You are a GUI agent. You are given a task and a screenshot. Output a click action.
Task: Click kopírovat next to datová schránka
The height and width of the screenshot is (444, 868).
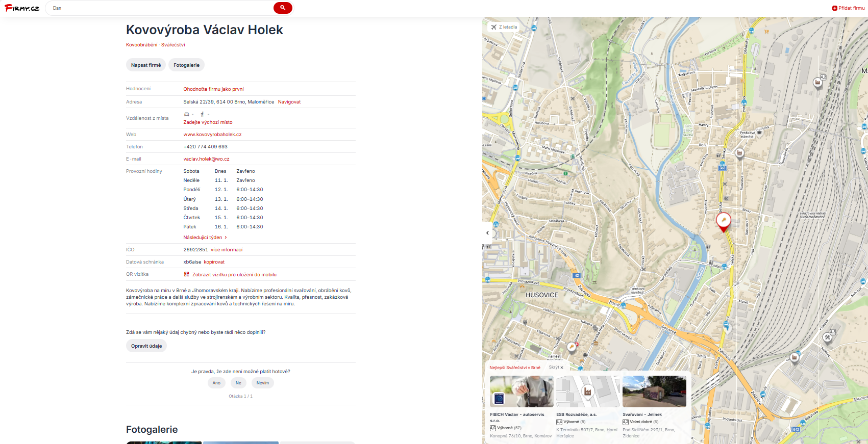point(214,262)
